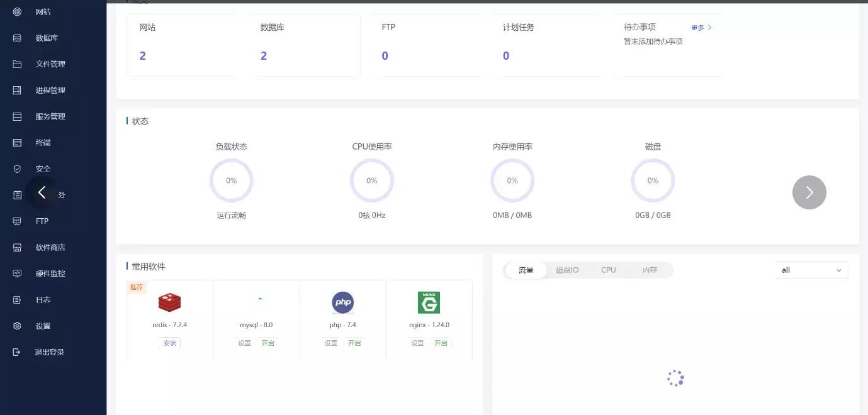
Task: Open 文件管理 folder icon in sidebar
Action: (17, 64)
